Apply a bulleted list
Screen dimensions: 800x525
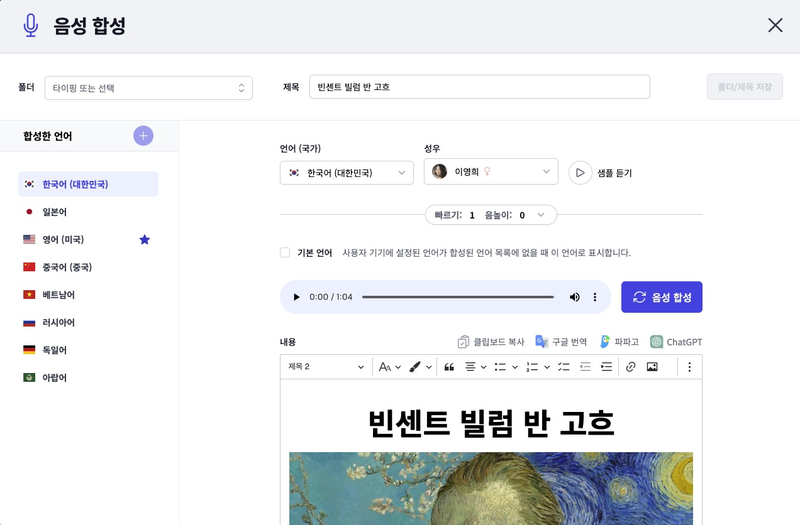coord(500,367)
